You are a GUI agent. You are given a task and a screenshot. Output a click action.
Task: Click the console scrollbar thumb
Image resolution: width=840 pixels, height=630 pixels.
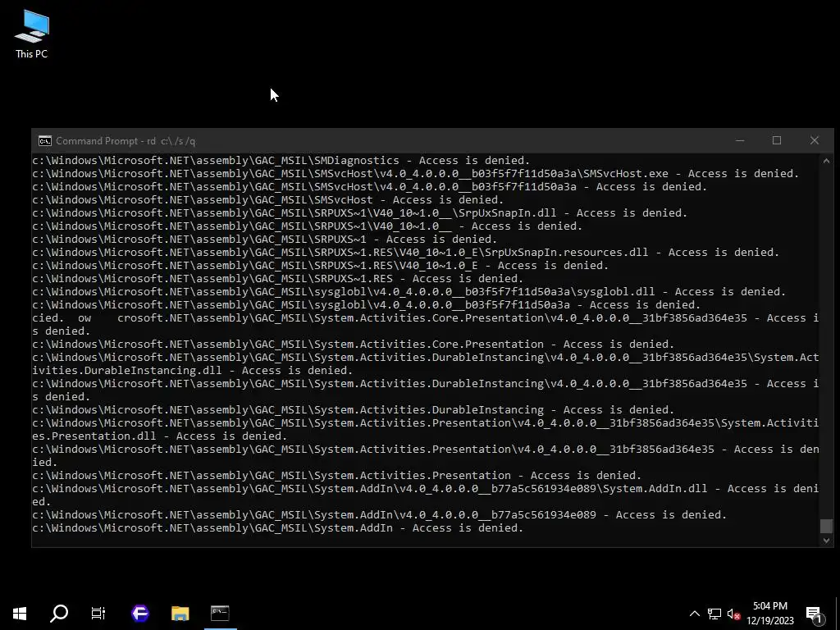click(826, 526)
